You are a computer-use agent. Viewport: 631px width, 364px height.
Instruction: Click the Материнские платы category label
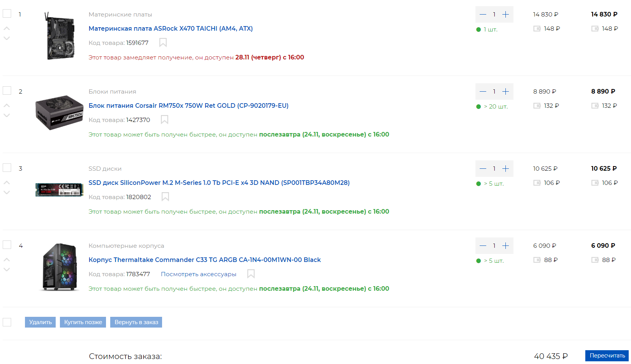120,15
